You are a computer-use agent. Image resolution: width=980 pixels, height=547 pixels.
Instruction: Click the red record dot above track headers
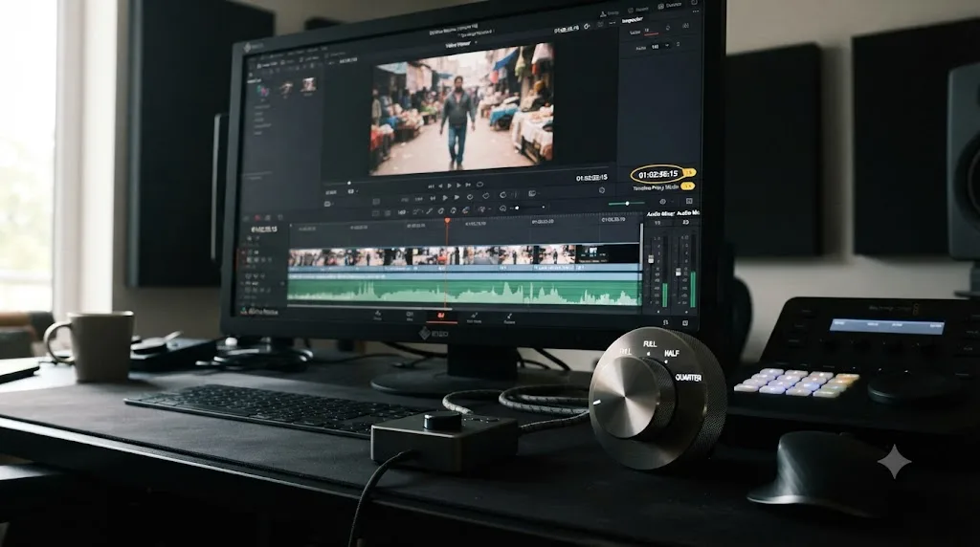coord(256,218)
